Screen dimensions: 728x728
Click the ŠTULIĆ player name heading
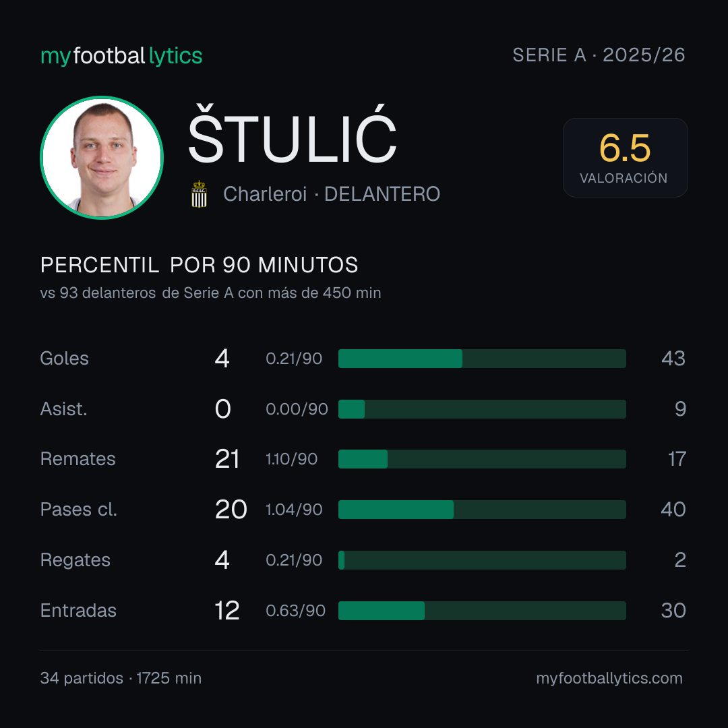pyautogui.click(x=292, y=135)
